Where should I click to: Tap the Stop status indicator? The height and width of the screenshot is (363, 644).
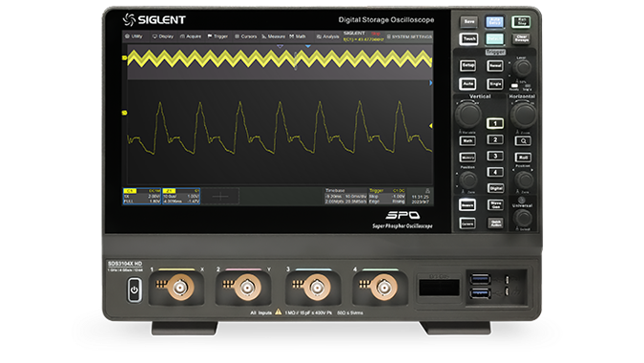tap(375, 33)
